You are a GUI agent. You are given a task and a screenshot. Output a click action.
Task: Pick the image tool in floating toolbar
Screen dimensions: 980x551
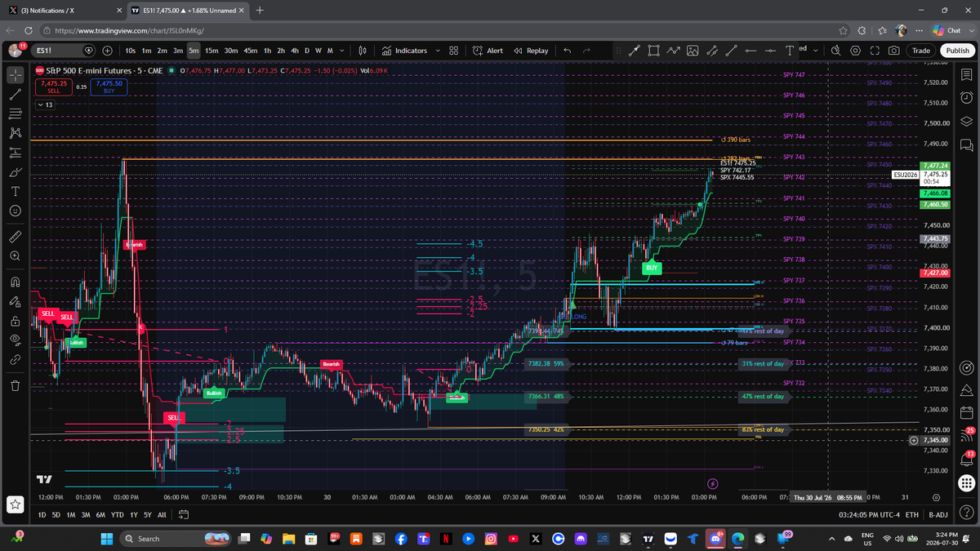693,51
